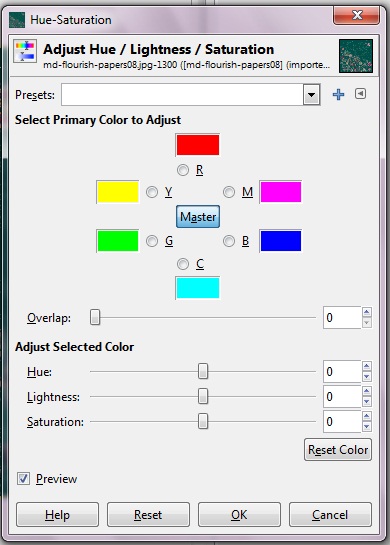Click the Lightness numeric input field
The image size is (390, 545).
342,397
